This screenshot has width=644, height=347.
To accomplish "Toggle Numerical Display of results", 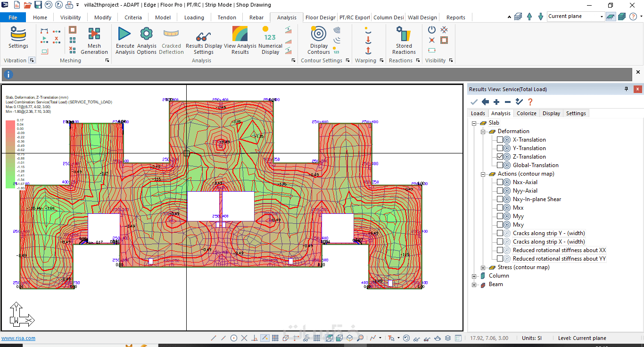I will (270, 40).
